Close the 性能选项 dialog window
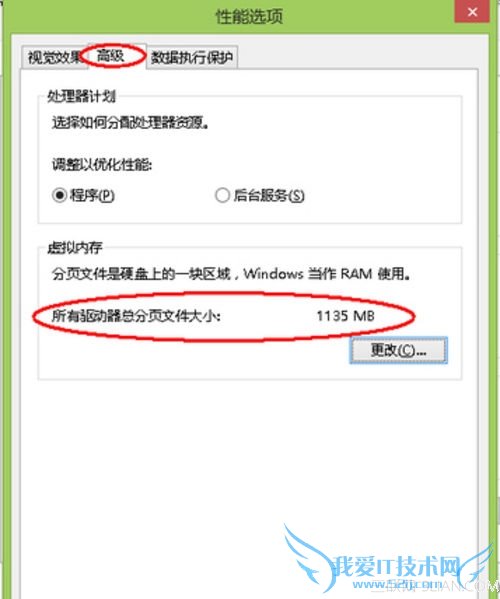Image resolution: width=500 pixels, height=599 pixels. click(472, 12)
